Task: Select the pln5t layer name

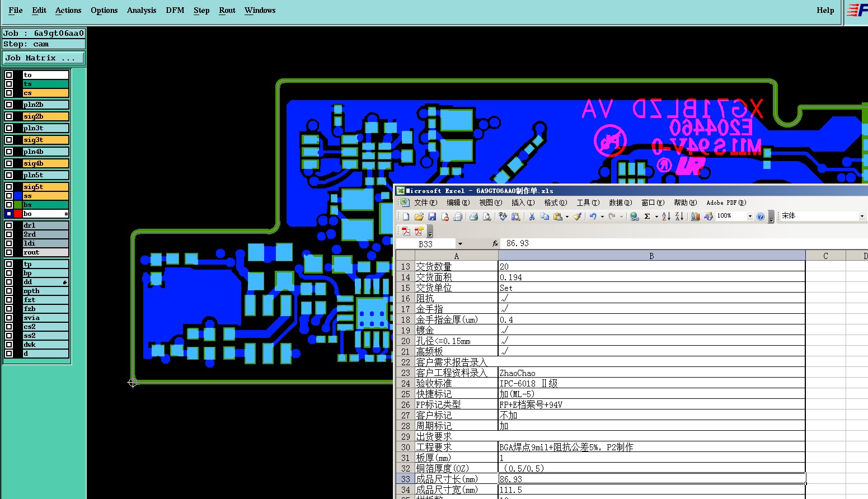Action: (46, 175)
